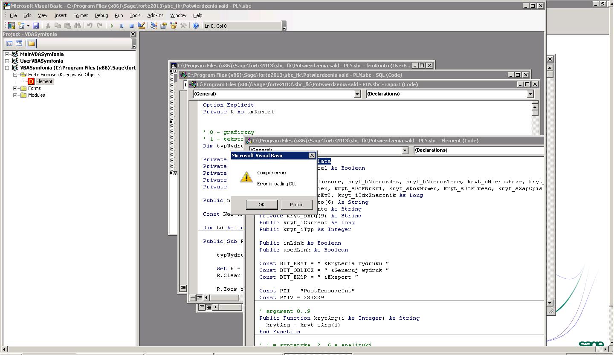The height and width of the screenshot is (364, 614).
Task: Expand the MainVBASymfonia project node
Action: coord(7,54)
